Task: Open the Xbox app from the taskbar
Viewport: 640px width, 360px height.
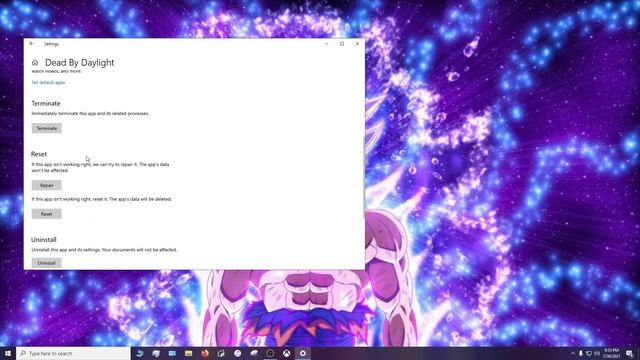Action: pos(287,353)
